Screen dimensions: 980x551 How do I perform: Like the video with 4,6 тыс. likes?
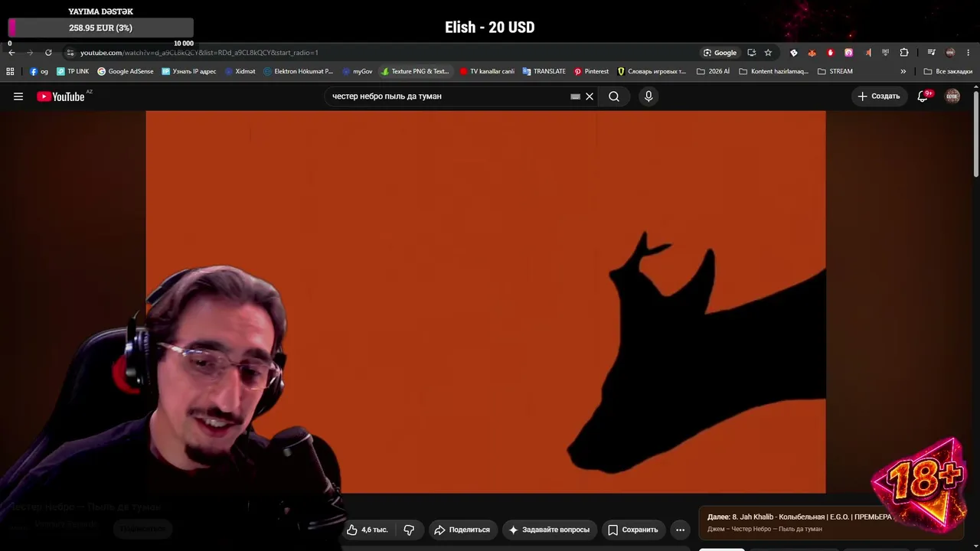367,530
